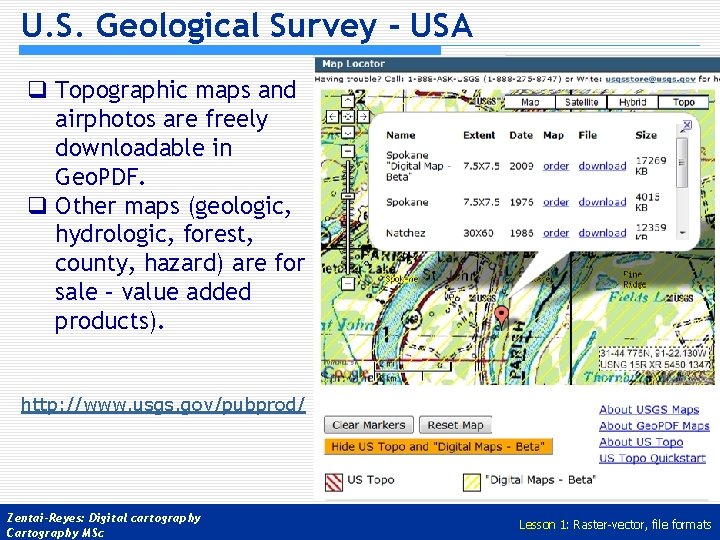Click the Digital Maps Beta legend swatch
The height and width of the screenshot is (540, 720).
coord(472,482)
